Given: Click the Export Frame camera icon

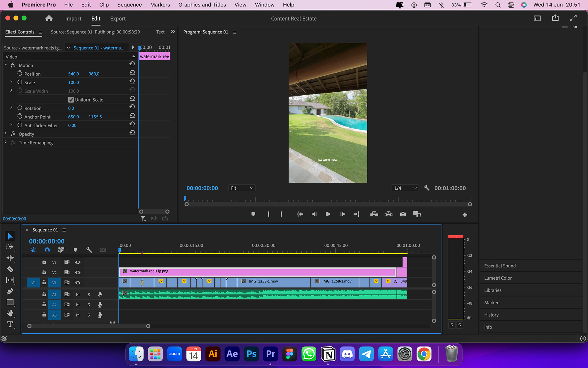Looking at the screenshot, I should pos(403,214).
